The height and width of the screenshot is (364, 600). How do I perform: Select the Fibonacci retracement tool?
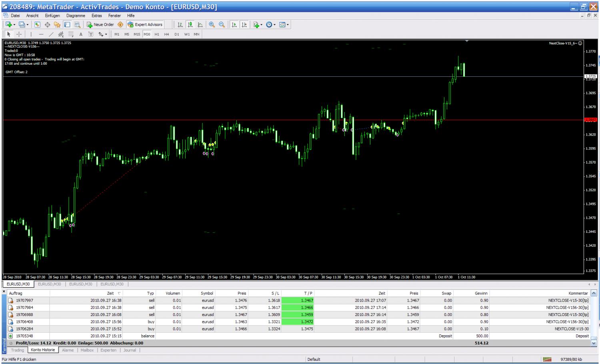coord(71,34)
